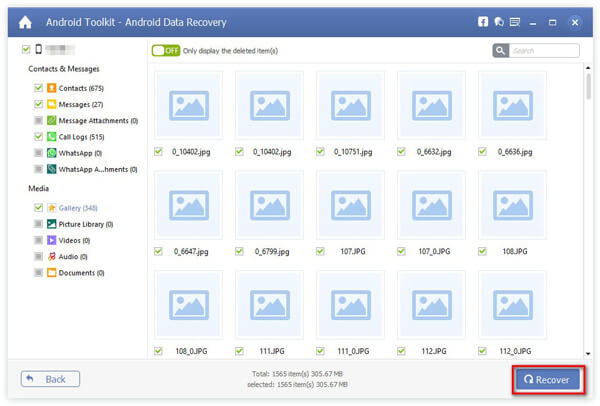Toggle the device select-all checkbox
Image resolution: width=600 pixels, height=406 pixels.
point(24,49)
